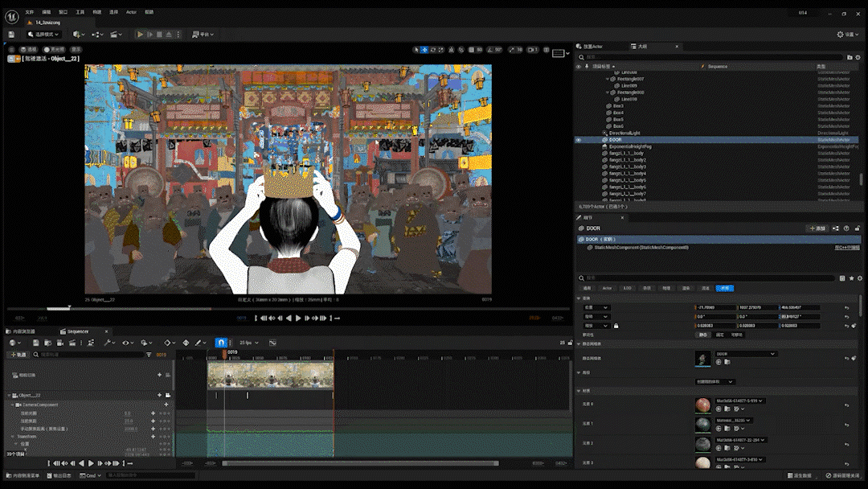The image size is (868, 489).
Task: Click the main toolbar Stop button
Action: (x=159, y=35)
